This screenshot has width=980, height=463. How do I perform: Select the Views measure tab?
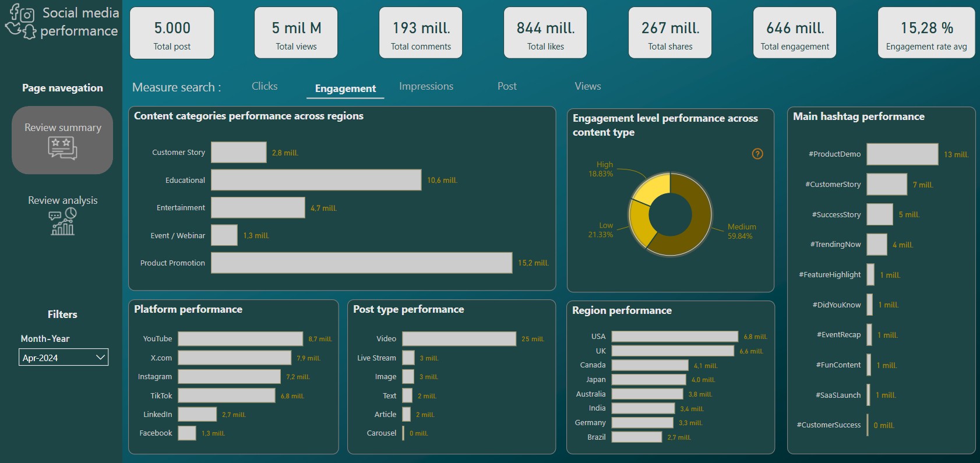click(x=587, y=86)
